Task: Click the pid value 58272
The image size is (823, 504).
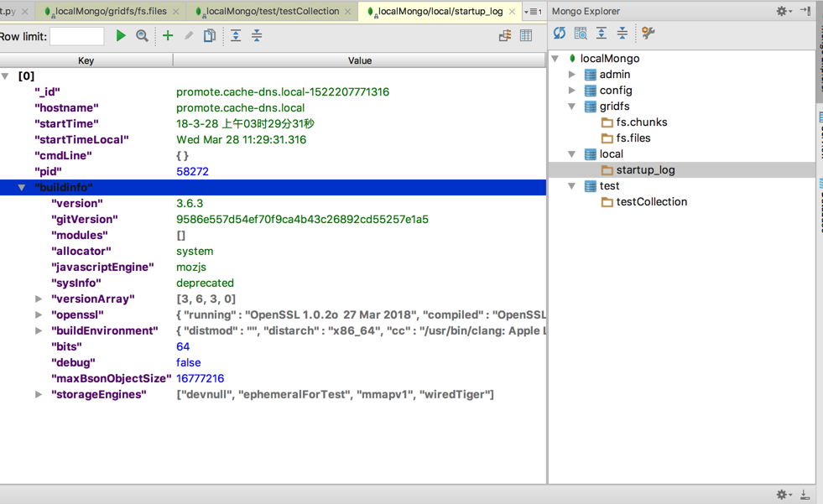Action: click(x=193, y=172)
